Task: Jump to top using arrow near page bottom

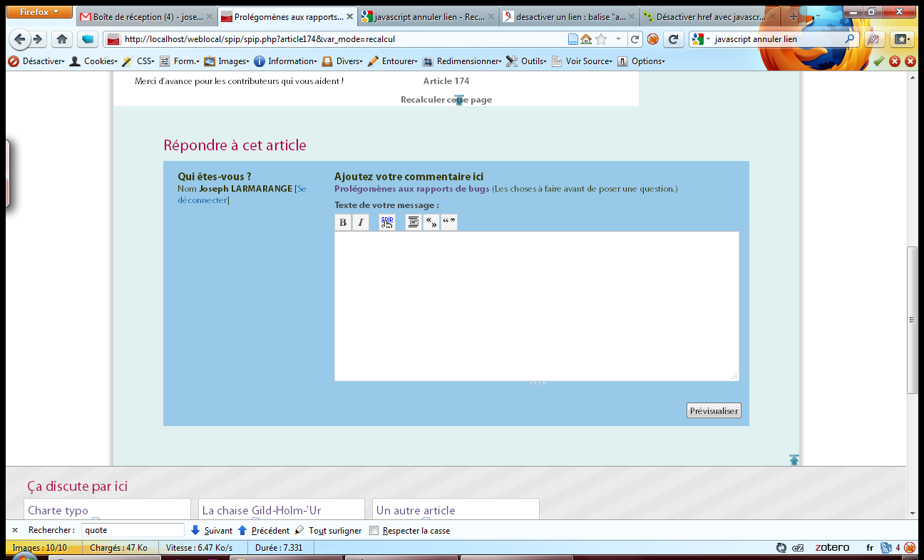Action: (794, 460)
